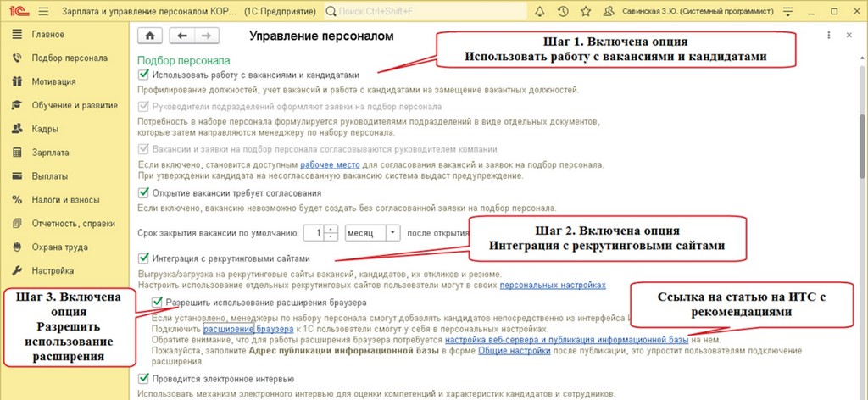The width and height of the screenshot is (868, 400).
Task: Open the Охрана труда section
Action: click(x=60, y=247)
